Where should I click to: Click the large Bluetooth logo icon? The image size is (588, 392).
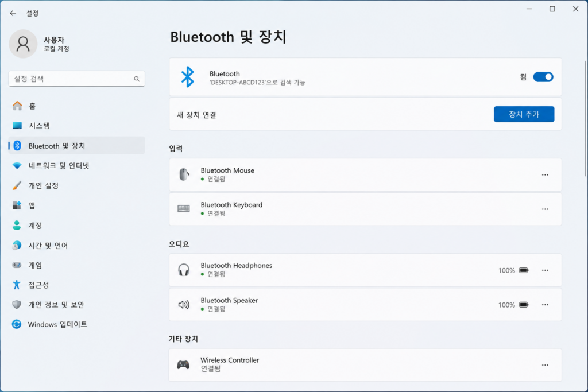click(188, 77)
